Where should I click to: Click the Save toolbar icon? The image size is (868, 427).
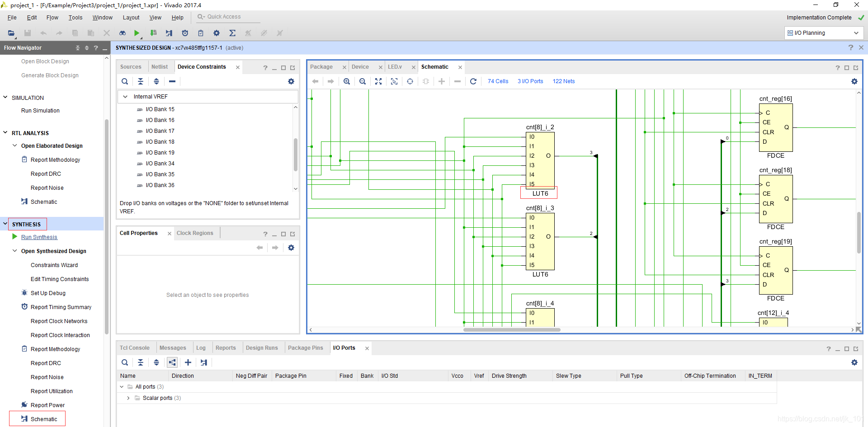click(27, 33)
